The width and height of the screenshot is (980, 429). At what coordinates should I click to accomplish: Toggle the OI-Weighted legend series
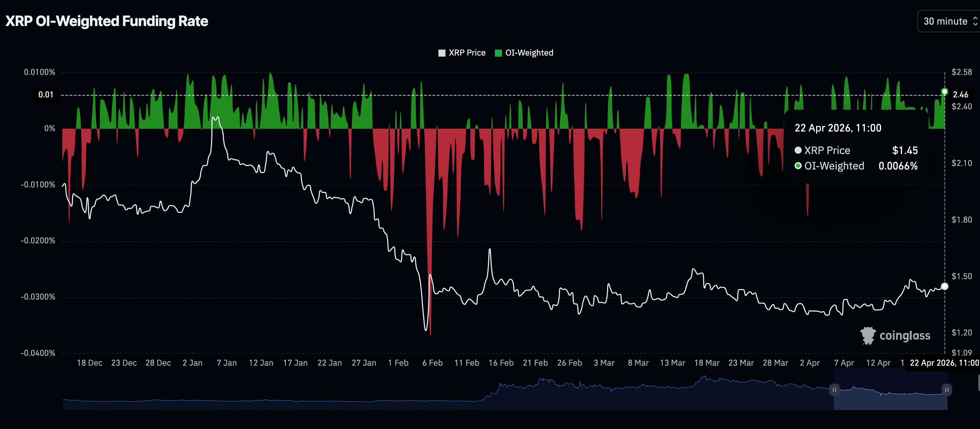529,53
